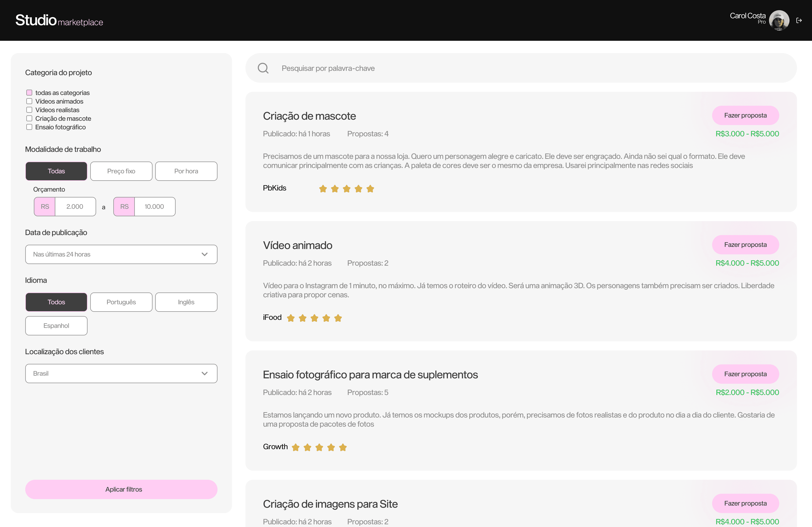812x527 pixels.
Task: Toggle 'todas as categorias' checkbox
Action: pos(29,93)
